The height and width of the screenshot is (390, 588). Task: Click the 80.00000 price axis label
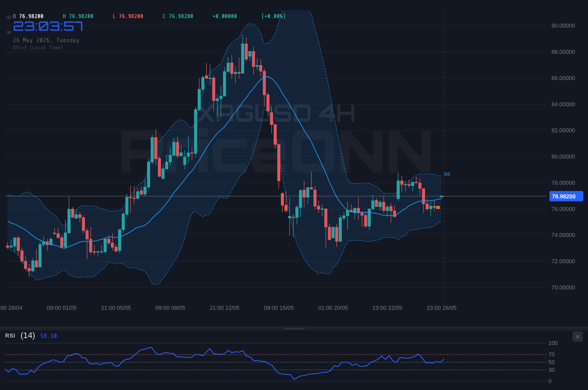point(563,157)
